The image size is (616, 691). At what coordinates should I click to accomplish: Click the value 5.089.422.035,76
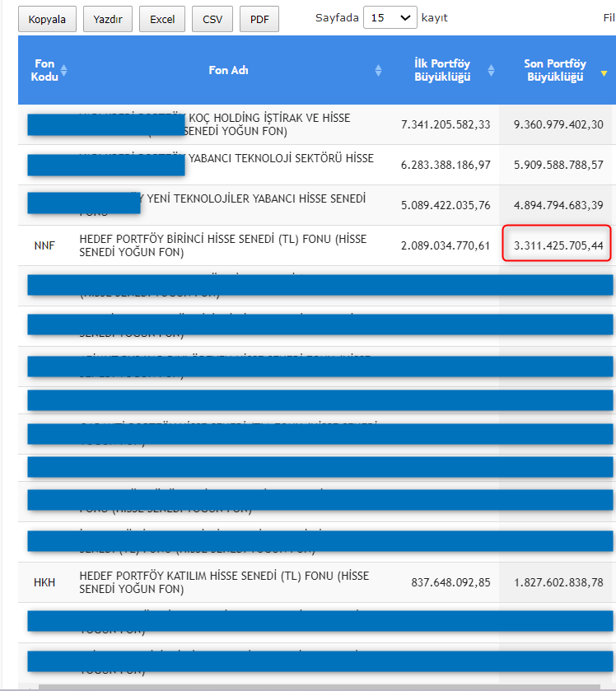point(446,205)
